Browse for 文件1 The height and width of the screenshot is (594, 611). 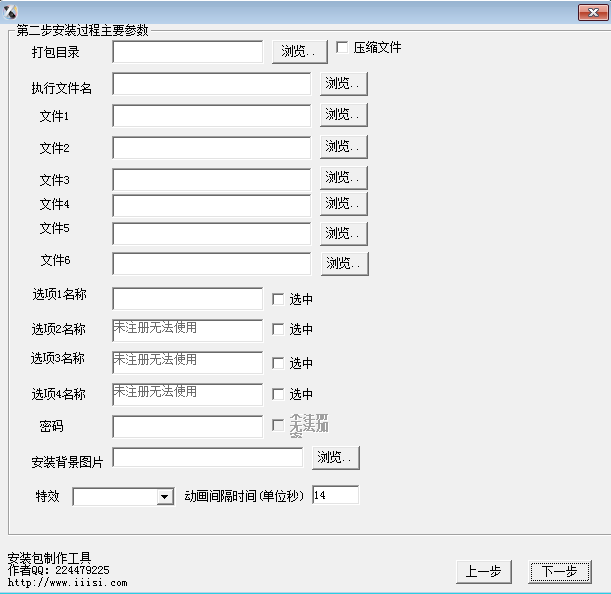(344, 115)
